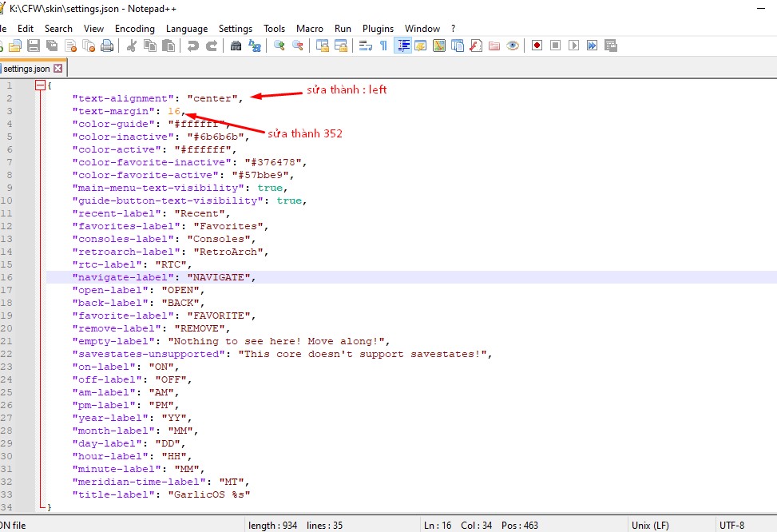Toggle the indent guide button
Image resolution: width=777 pixels, height=532 pixels.
[402, 46]
